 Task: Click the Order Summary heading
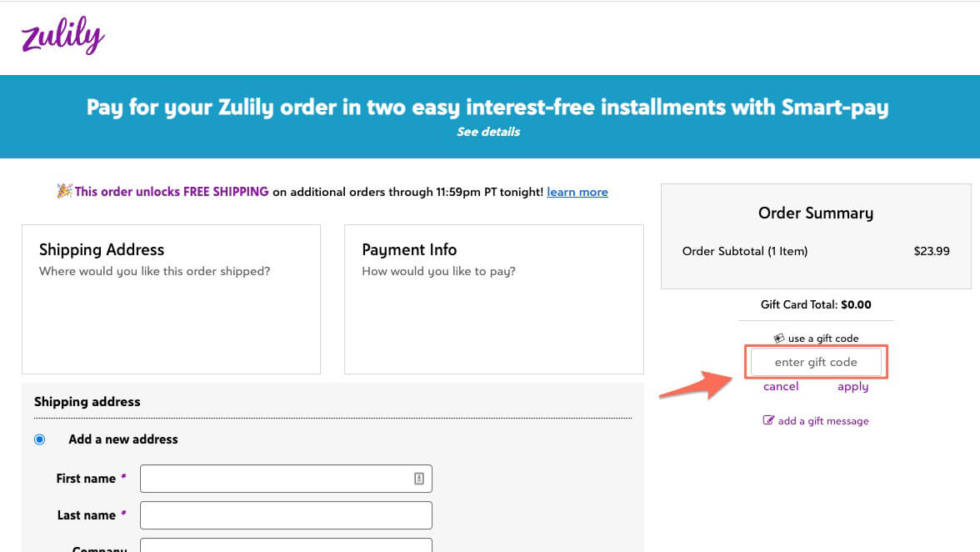tap(816, 213)
